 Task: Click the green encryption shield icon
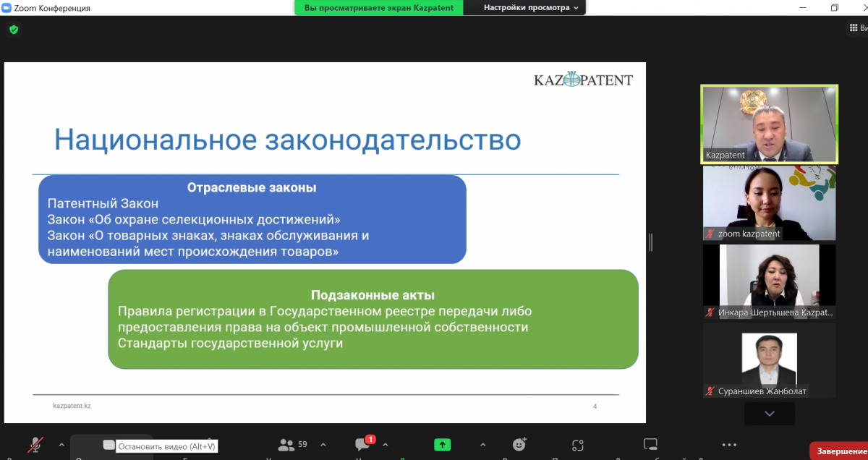tap(14, 30)
